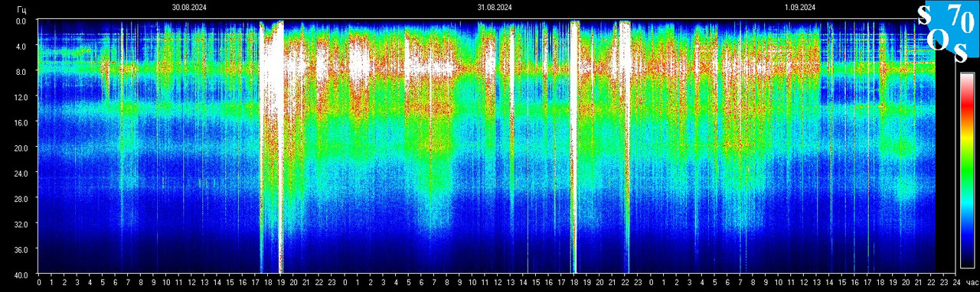980x292 pixels.
Task: Click the 31.08.2024 date label
Action: (495, 7)
